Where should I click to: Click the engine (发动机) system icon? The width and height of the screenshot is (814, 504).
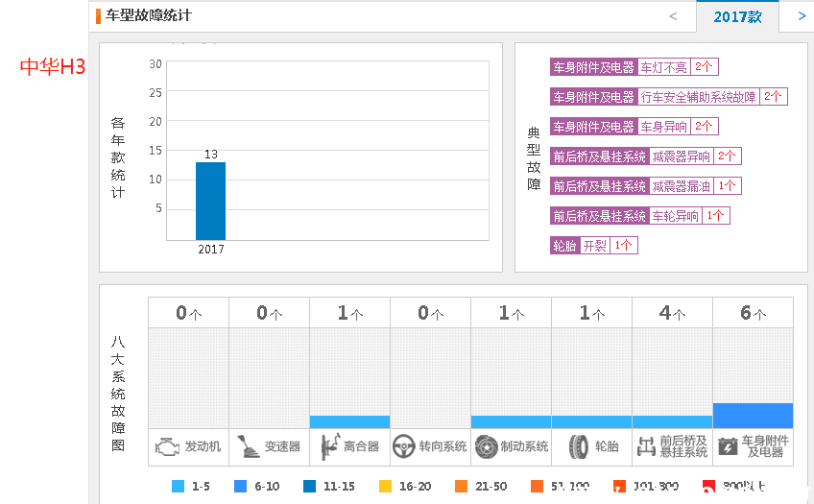tap(168, 446)
